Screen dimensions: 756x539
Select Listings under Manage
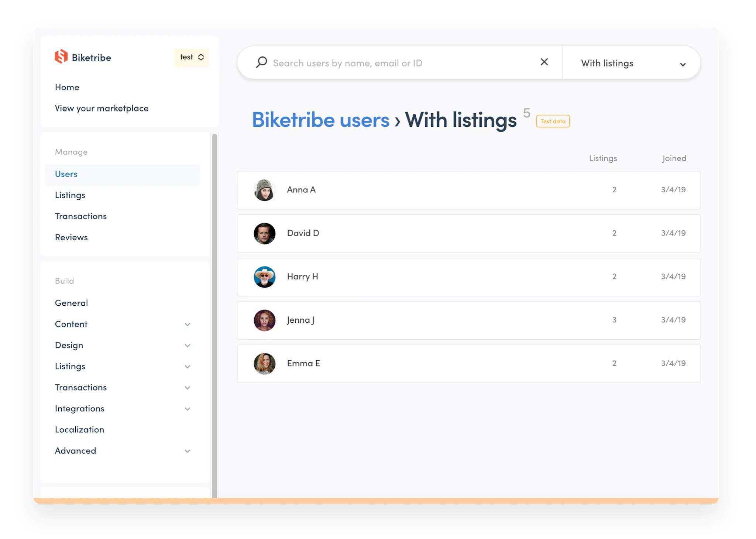(70, 195)
